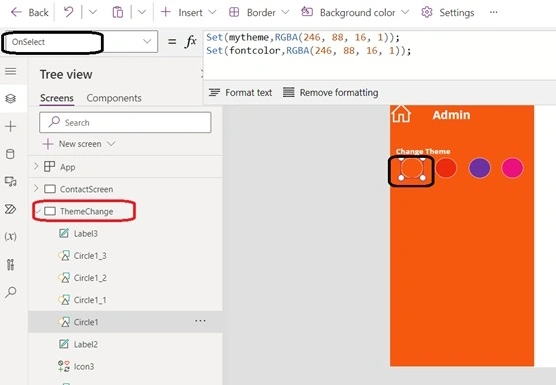The width and height of the screenshot is (556, 385).
Task: Select Circle1_2 in tree view
Action: click(90, 278)
